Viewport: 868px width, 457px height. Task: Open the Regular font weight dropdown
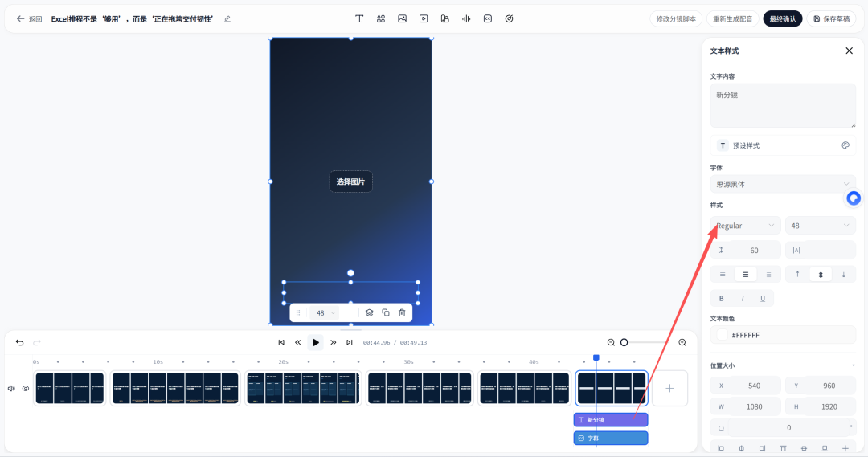[745, 226]
